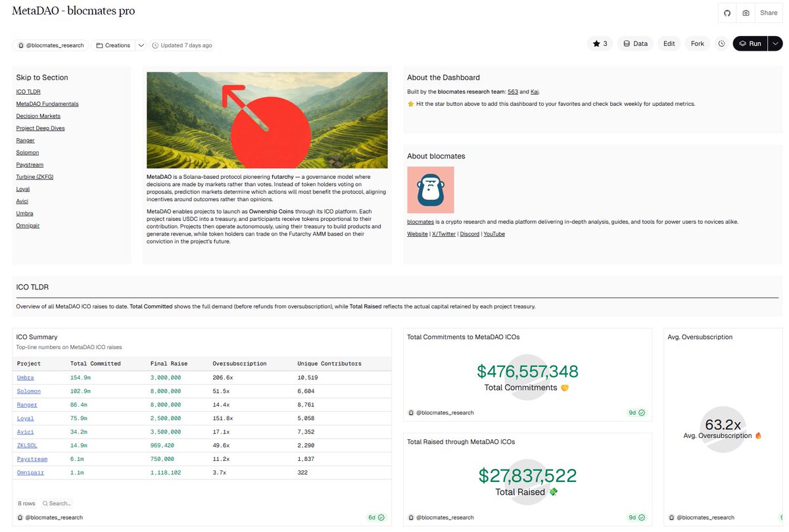Open the GitHub icon button
This screenshot has width=789, height=532.
(x=727, y=13)
